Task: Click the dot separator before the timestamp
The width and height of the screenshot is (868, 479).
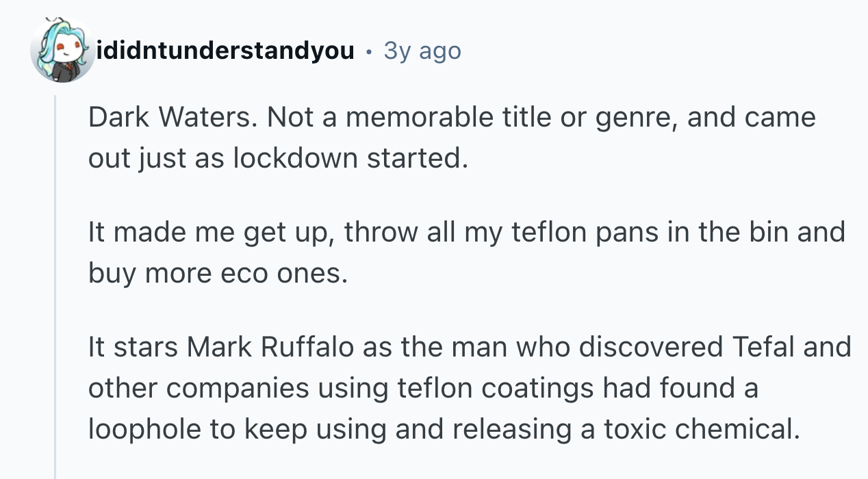Action: [370, 51]
